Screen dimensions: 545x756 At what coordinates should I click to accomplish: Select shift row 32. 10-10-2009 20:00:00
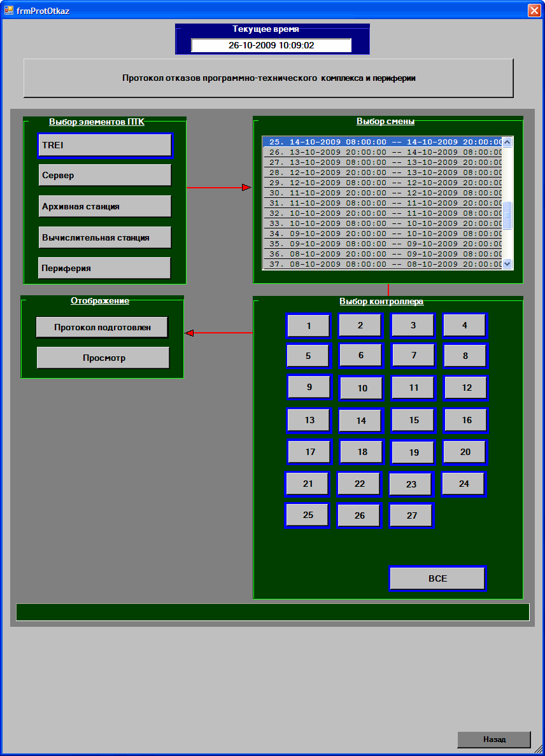tap(383, 213)
